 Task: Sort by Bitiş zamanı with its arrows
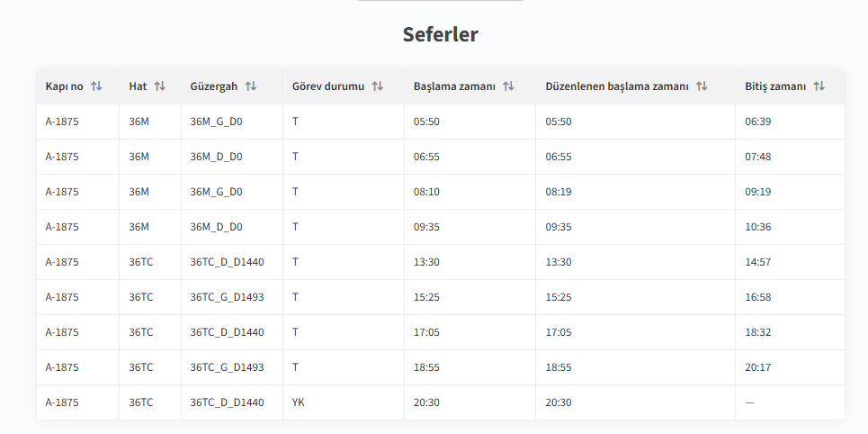coord(819,86)
